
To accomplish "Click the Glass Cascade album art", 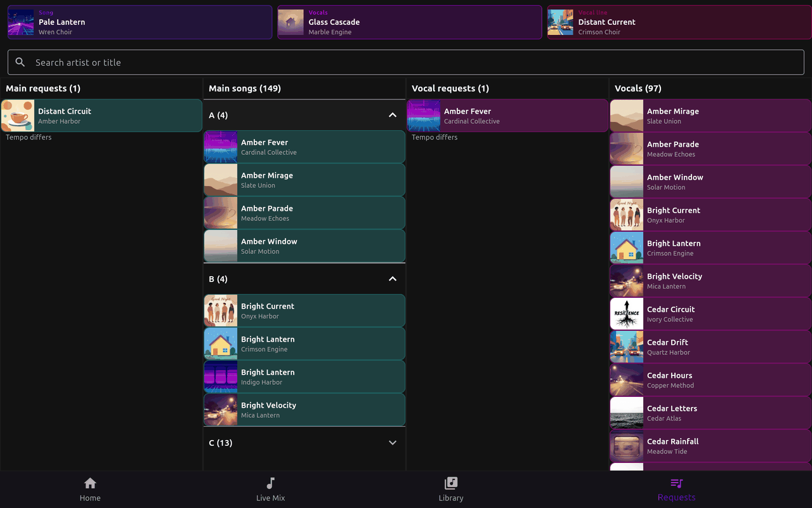I will (291, 22).
